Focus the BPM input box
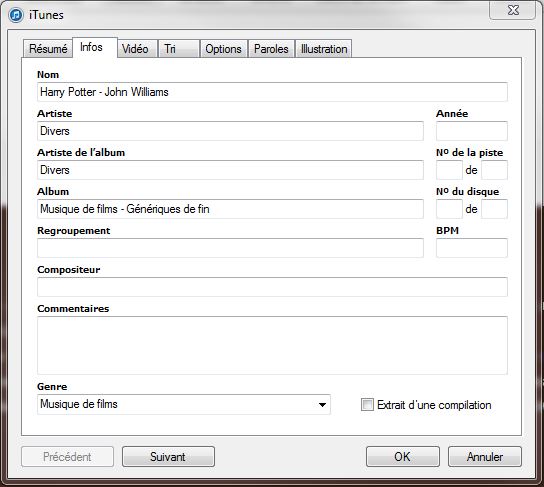Viewport: 544px width, 487px height. pyautogui.click(x=472, y=248)
